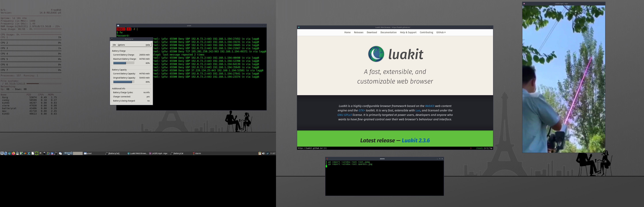Launch BatteryCat via black cat launcher icon
This screenshot has width=644, height=207.
56,153
